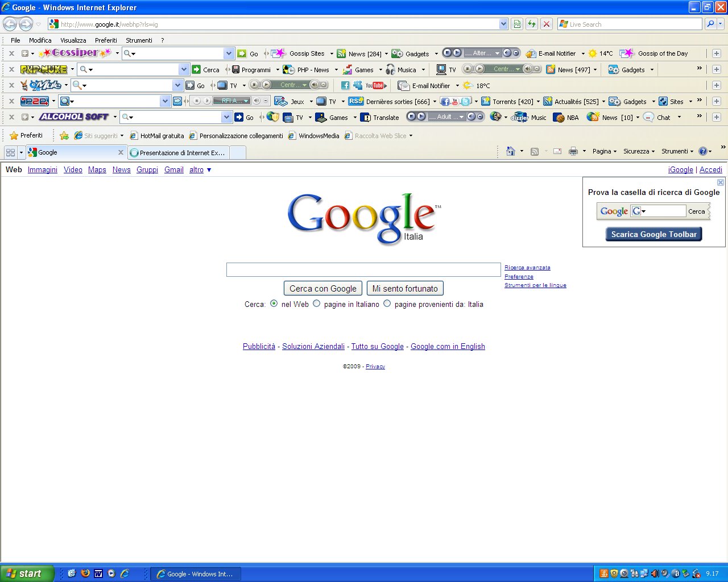Click the Accedi link
The height and width of the screenshot is (582, 728).
click(711, 169)
